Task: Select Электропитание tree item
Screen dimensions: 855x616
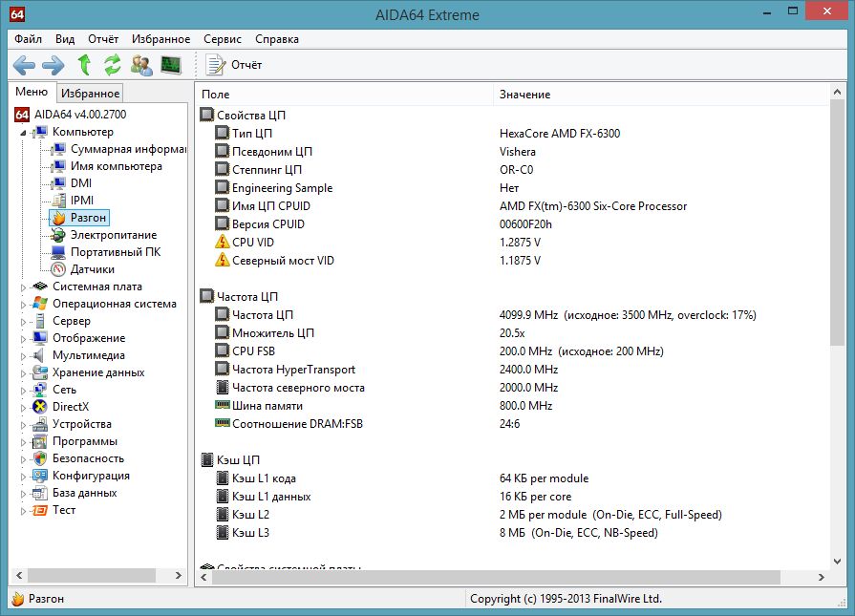Action: click(114, 235)
